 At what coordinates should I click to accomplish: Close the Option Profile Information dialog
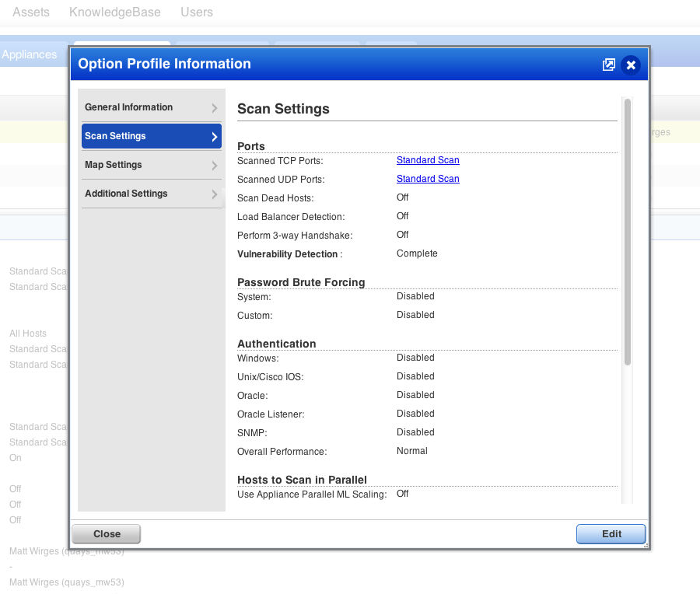coord(630,65)
